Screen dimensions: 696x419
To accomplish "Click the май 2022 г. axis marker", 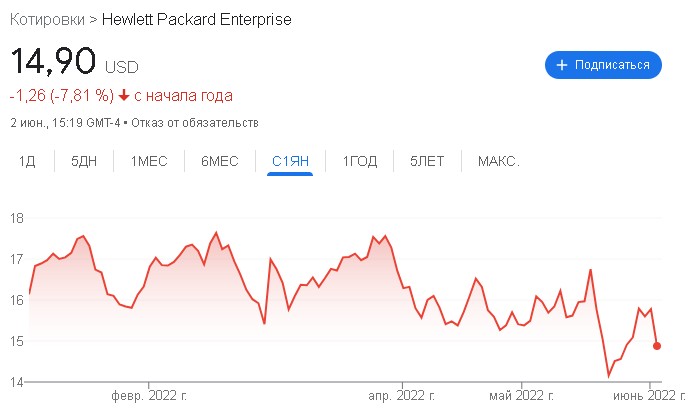I will pos(521,395).
